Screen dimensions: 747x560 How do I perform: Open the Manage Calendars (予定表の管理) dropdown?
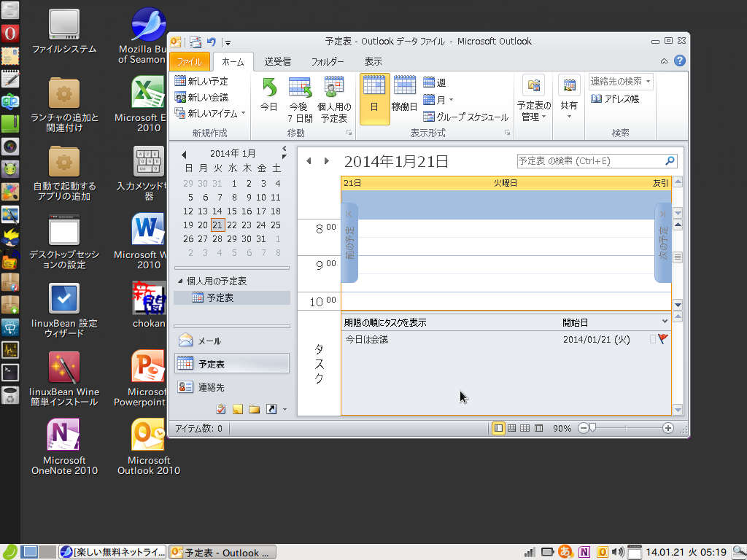533,99
